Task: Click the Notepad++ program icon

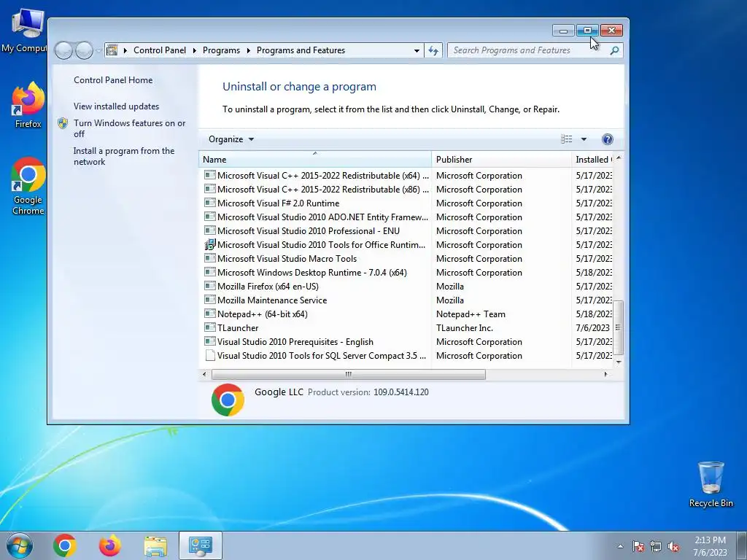Action: point(209,314)
